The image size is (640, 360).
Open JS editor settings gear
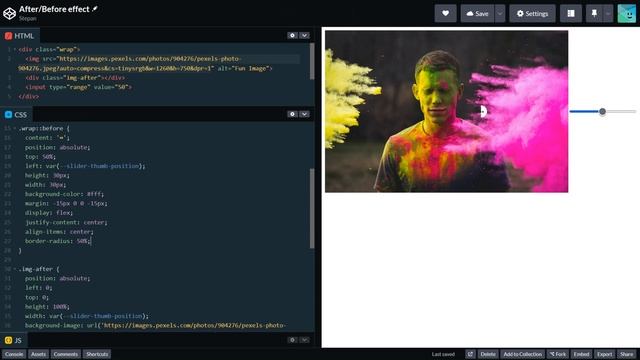tap(292, 340)
